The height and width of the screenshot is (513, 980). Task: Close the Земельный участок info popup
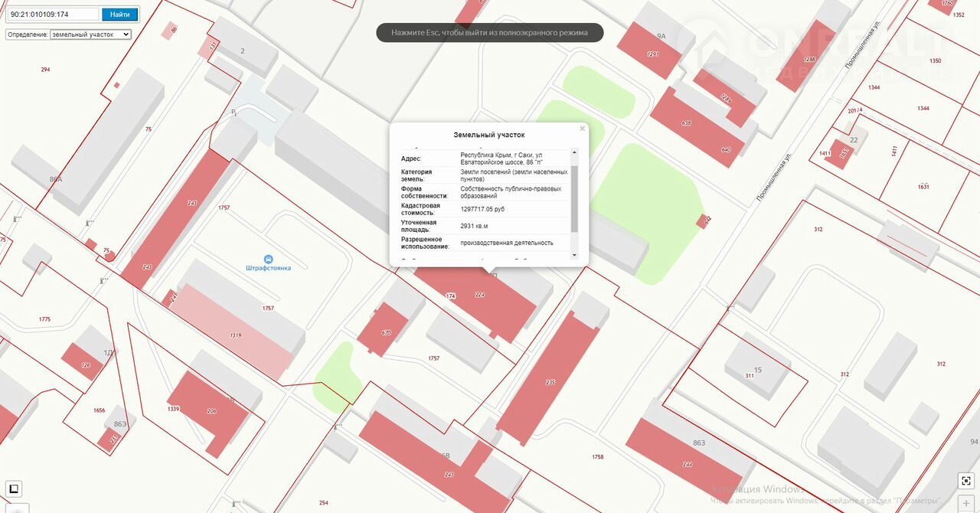(582, 129)
